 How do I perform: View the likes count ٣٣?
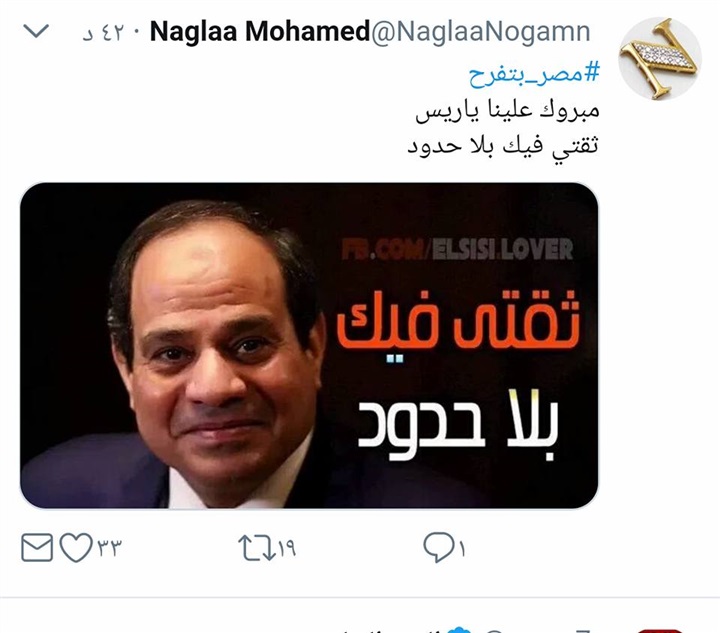[109, 548]
